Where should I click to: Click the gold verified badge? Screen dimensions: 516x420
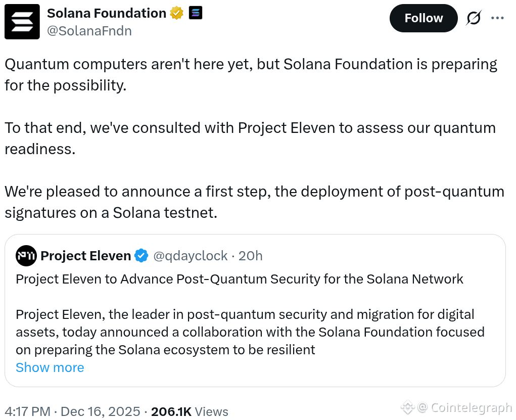coord(176,14)
